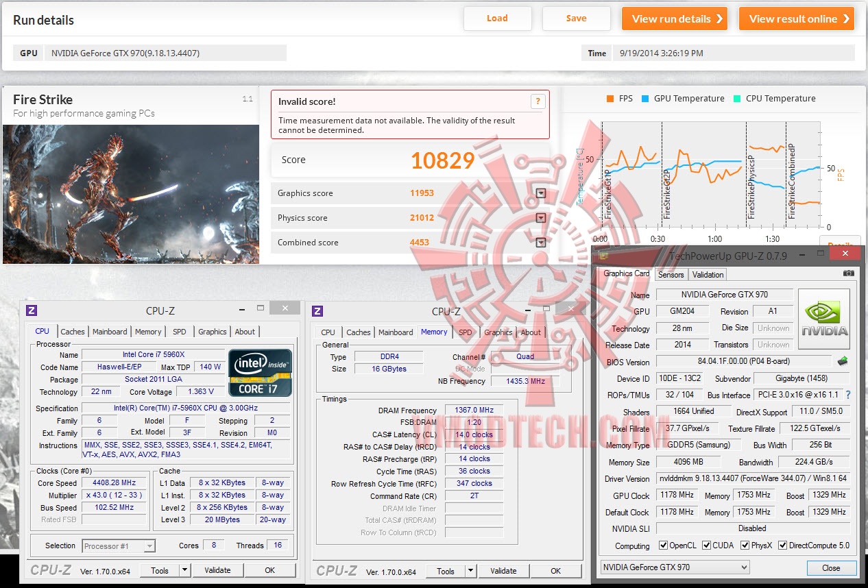Toggle the OpenCL checkbox
The width and height of the screenshot is (868, 588).
[x=663, y=546]
